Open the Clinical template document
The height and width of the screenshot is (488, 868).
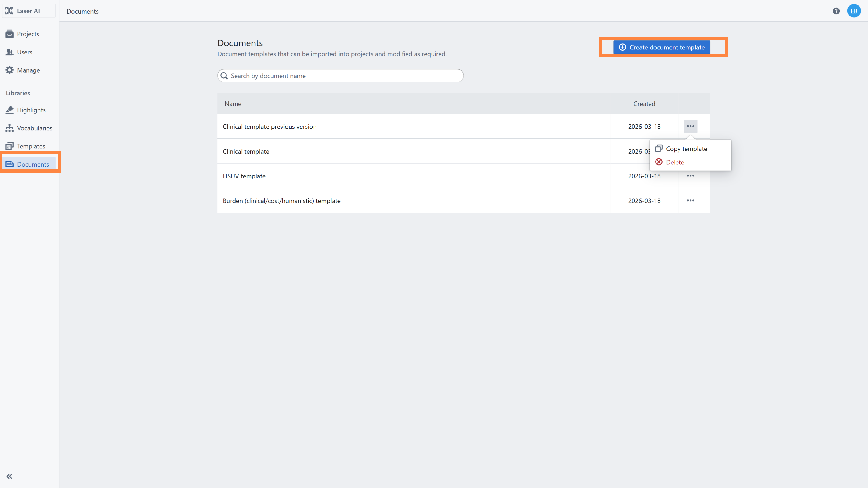pyautogui.click(x=246, y=152)
